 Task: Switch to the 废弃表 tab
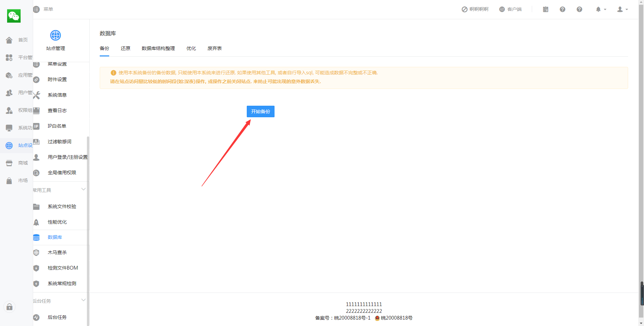coord(215,48)
